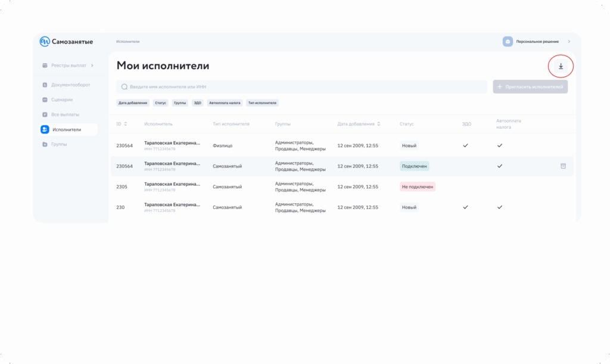610x364 pixels.
Task: Click the Группы folder icon in sidebar
Action: (x=45, y=144)
